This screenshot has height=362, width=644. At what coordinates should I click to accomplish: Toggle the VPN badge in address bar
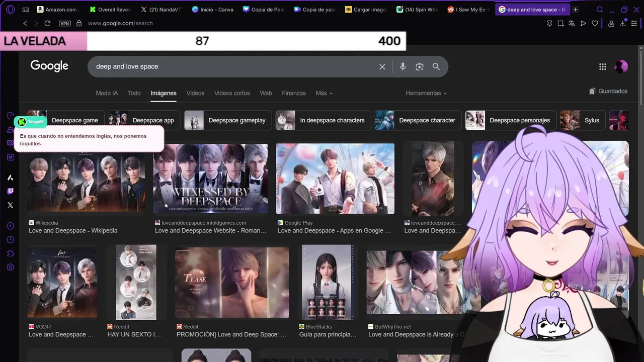[x=64, y=23]
